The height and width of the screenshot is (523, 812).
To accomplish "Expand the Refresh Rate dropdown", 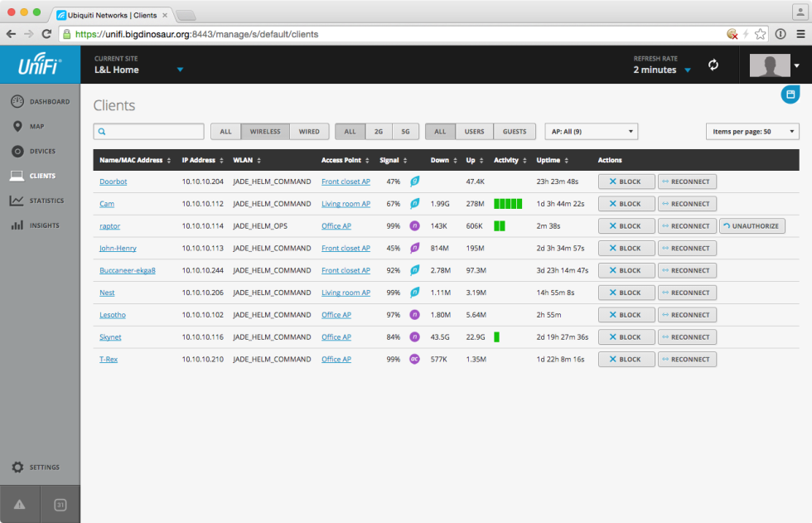I will (687, 70).
